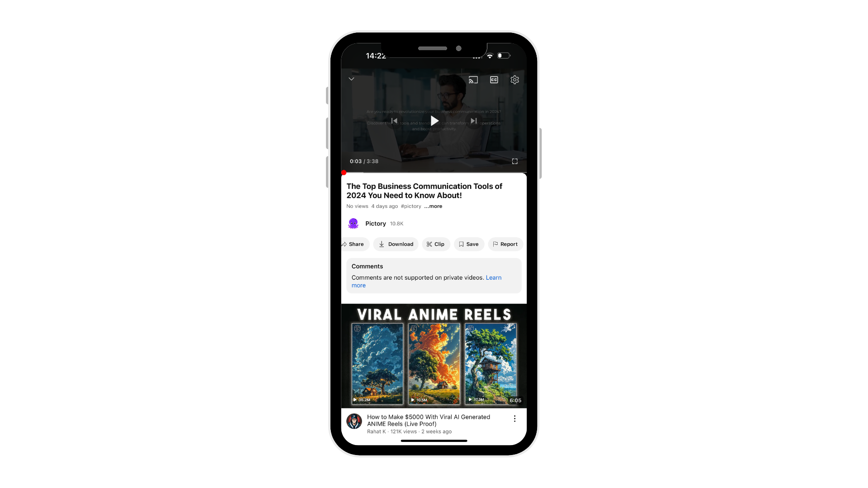Click the subtitles/captions icon
The height and width of the screenshot is (488, 868).
point(494,79)
